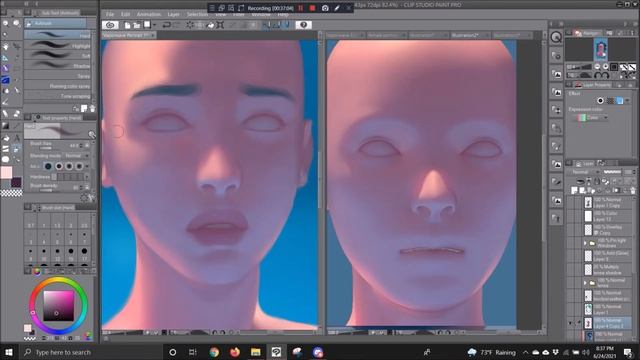Select the active blue Airbrush tool
The height and width of the screenshot is (360, 640).
pyautogui.click(x=6, y=80)
